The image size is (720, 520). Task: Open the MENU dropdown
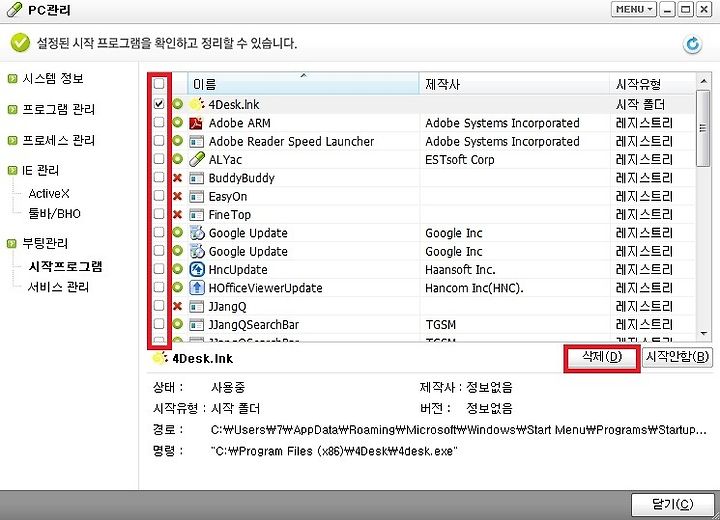click(x=634, y=9)
